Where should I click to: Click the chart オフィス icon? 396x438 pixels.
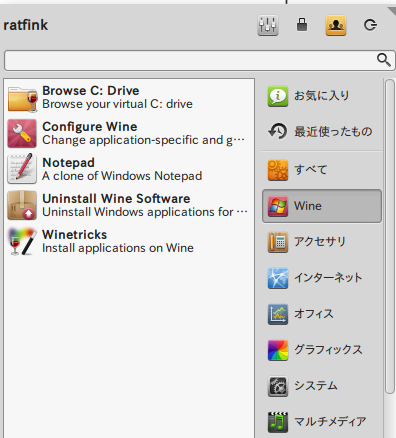pyautogui.click(x=278, y=314)
